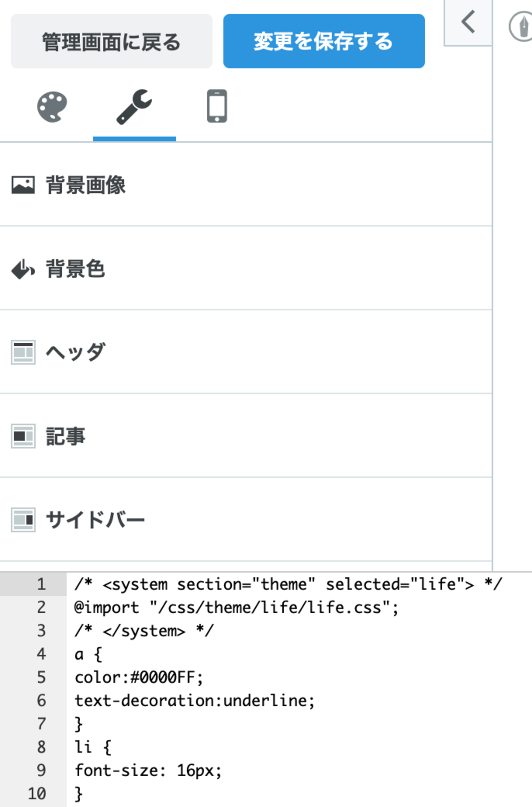The width and height of the screenshot is (532, 807).
Task: Click the 背景色 paint bucket icon
Action: (23, 269)
